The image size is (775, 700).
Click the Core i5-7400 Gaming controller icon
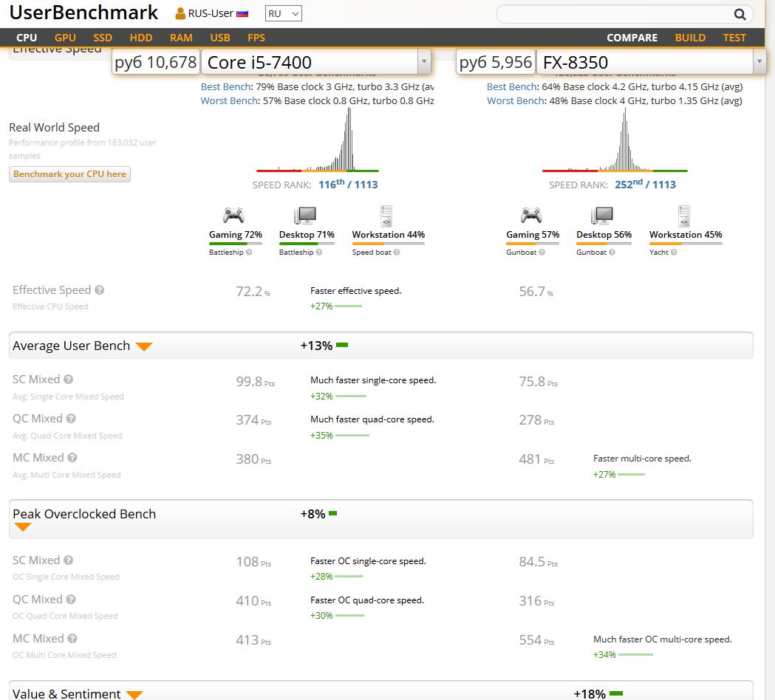click(x=233, y=216)
